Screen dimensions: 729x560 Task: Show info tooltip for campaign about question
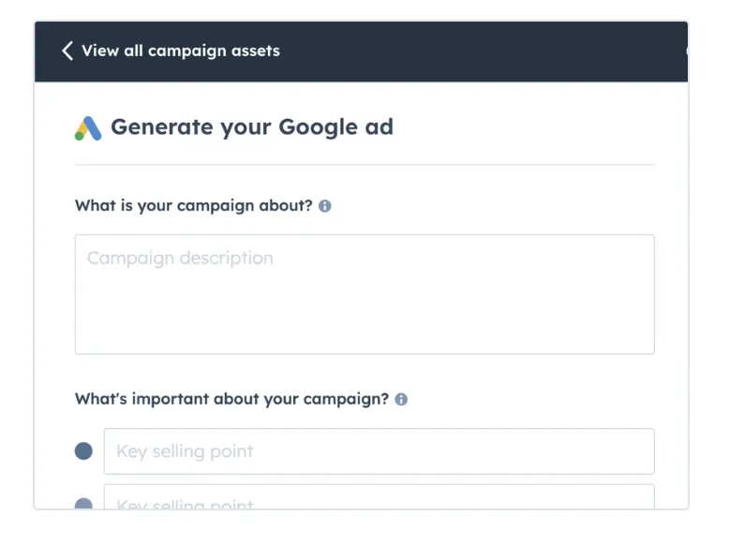(325, 206)
